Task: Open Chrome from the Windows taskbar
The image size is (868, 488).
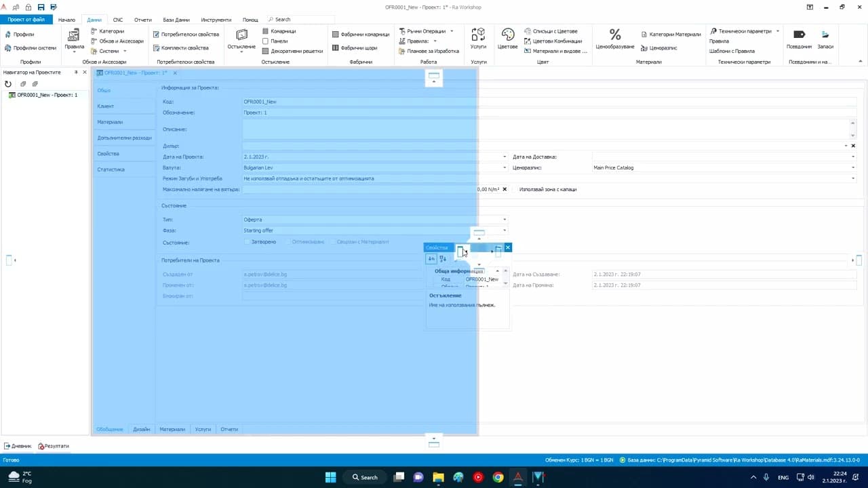Action: tap(498, 477)
